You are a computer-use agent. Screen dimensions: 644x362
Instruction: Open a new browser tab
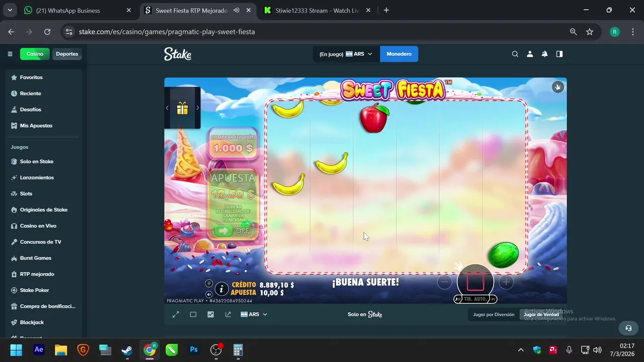[386, 10]
